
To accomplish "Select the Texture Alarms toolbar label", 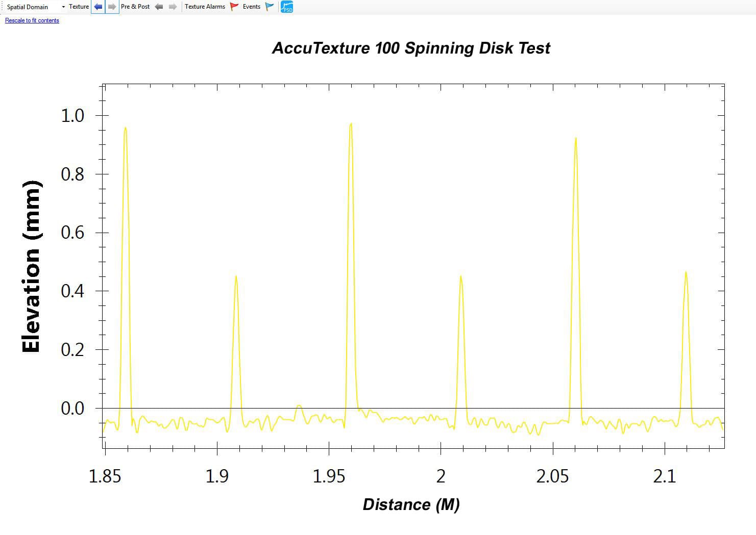I will [204, 7].
